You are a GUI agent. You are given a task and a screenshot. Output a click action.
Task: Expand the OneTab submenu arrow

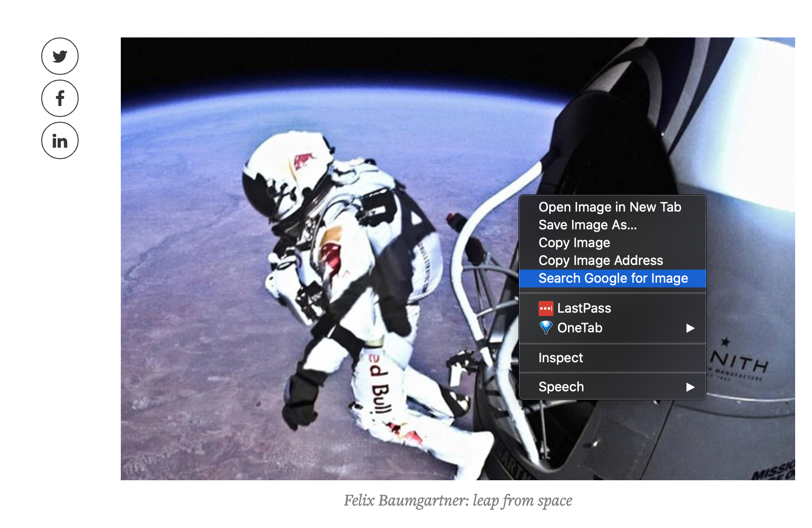[x=690, y=328]
